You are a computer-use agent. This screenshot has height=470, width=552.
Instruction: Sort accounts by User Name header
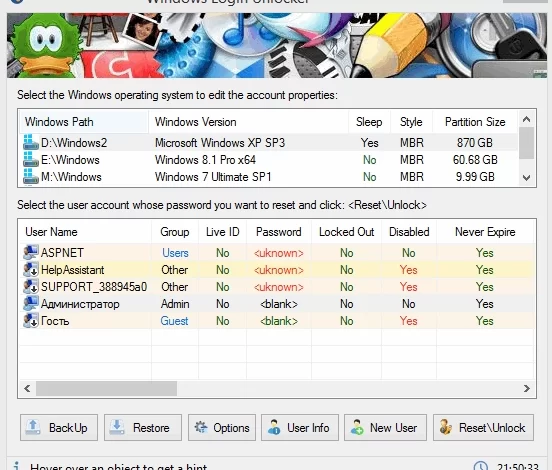click(86, 232)
